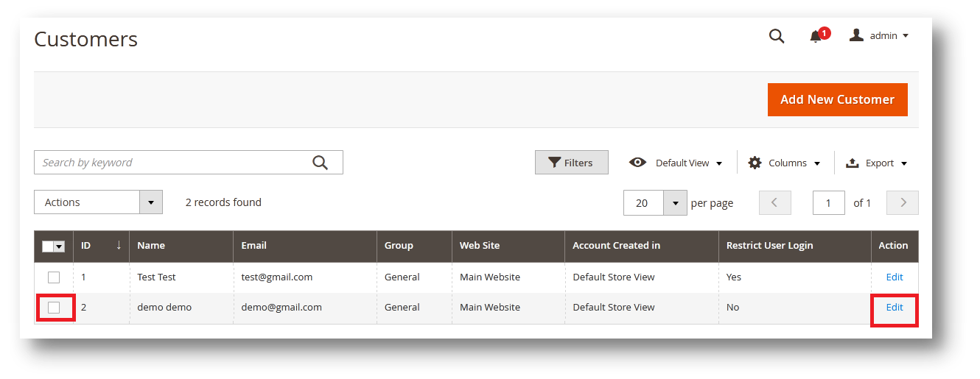Screen dimensions: 980x379
Task: Open the Filters button
Action: (x=572, y=163)
